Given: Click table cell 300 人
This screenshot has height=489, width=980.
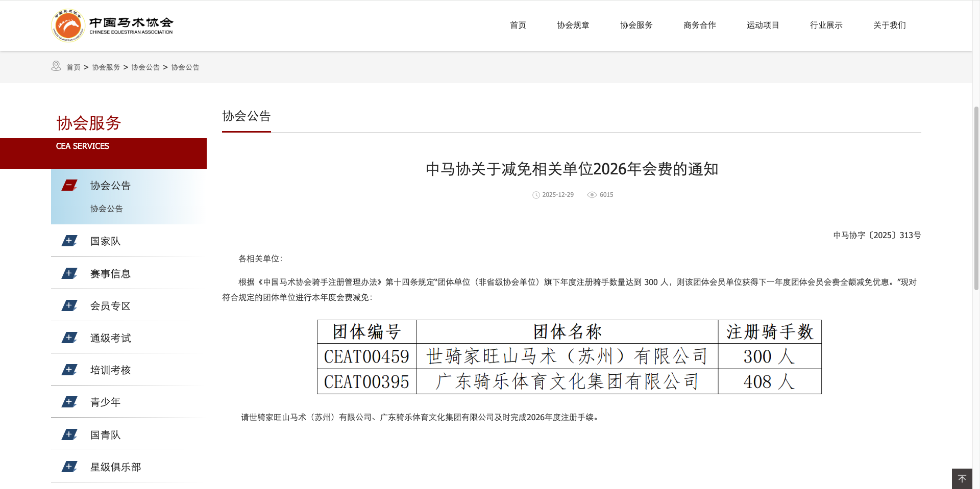Looking at the screenshot, I should pyautogui.click(x=769, y=356).
